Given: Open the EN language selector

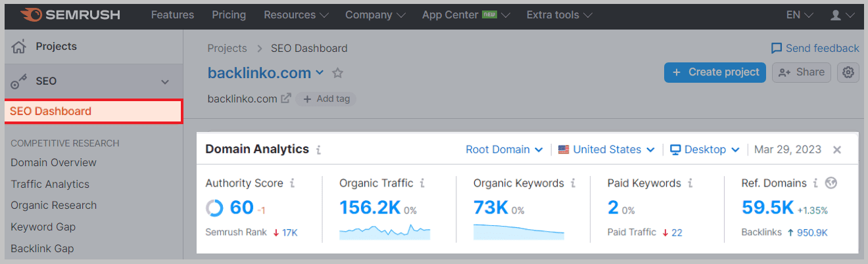Looking at the screenshot, I should [x=800, y=14].
